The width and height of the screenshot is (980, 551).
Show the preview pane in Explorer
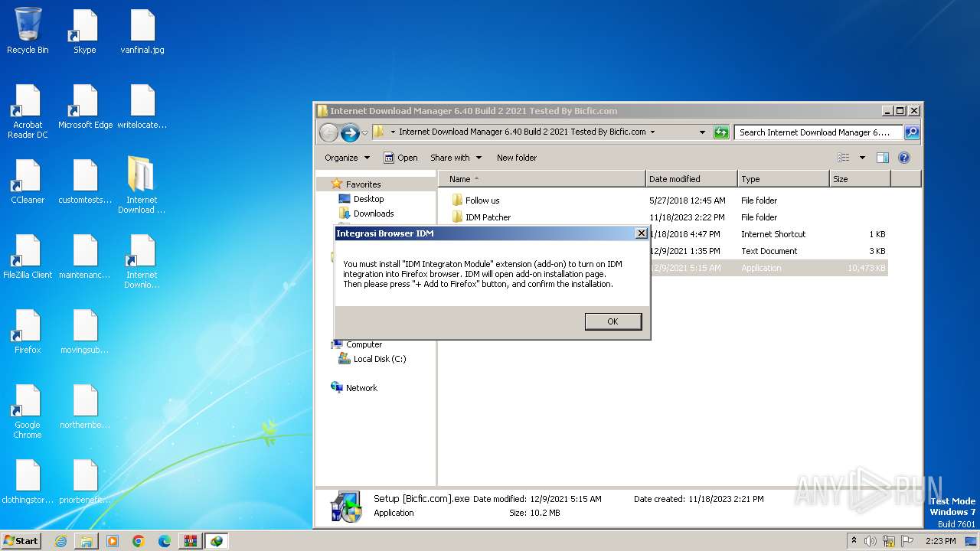point(882,158)
